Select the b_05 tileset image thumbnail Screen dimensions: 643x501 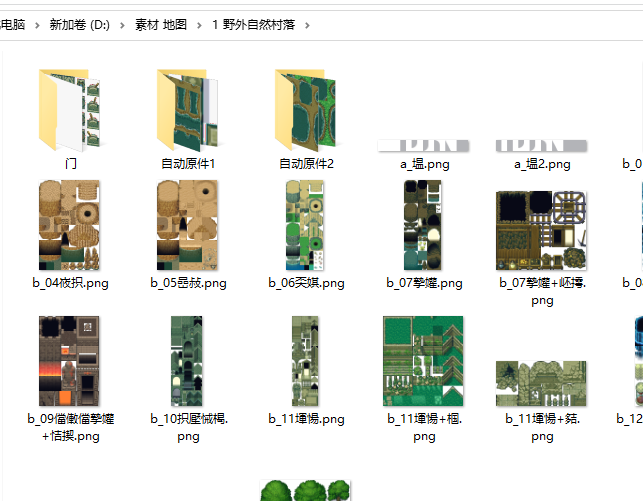(x=187, y=225)
